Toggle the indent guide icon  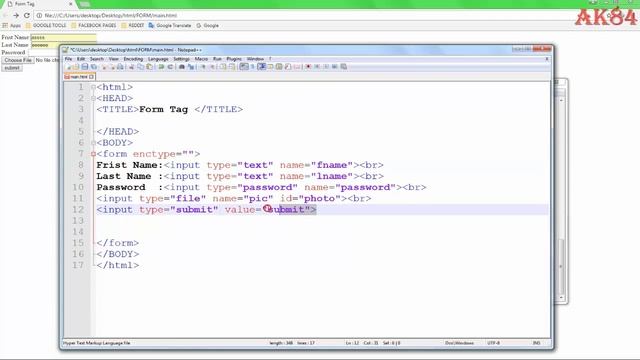pyautogui.click(x=262, y=67)
